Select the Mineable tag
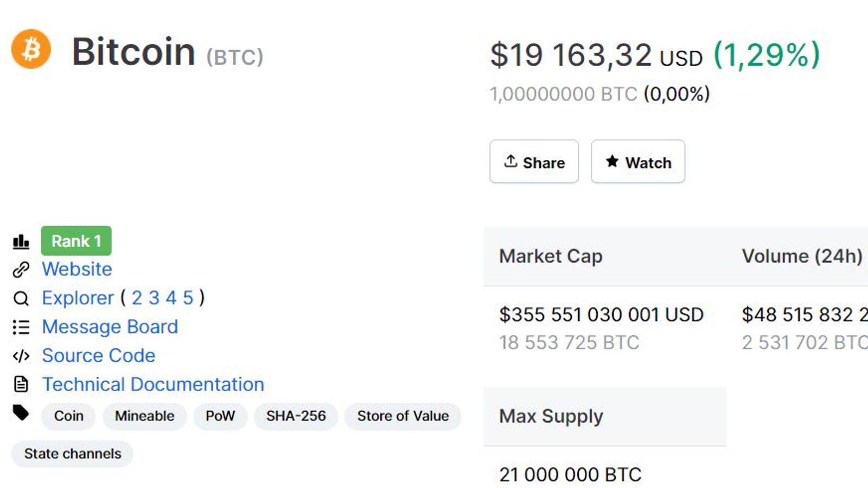The image size is (868, 488). point(144,416)
